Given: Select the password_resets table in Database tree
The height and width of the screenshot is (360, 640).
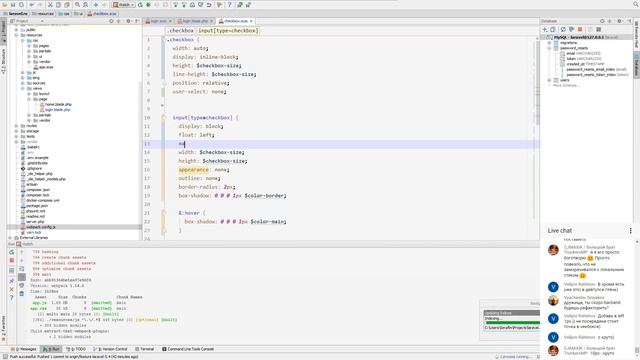Looking at the screenshot, I should pyautogui.click(x=573, y=48).
